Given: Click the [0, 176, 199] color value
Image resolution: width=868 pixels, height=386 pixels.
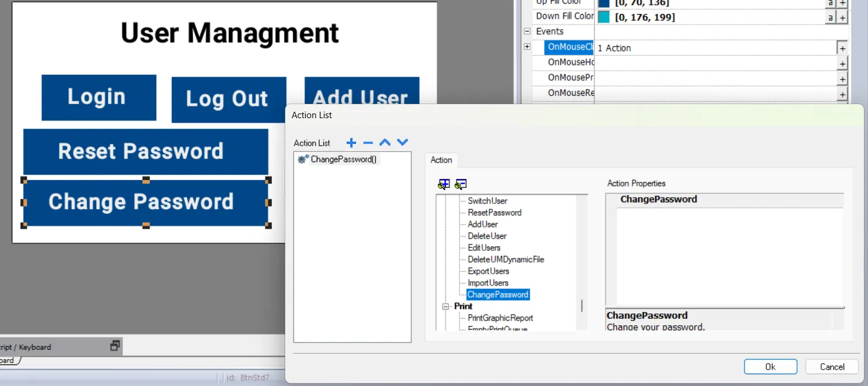Looking at the screenshot, I should click(645, 18).
